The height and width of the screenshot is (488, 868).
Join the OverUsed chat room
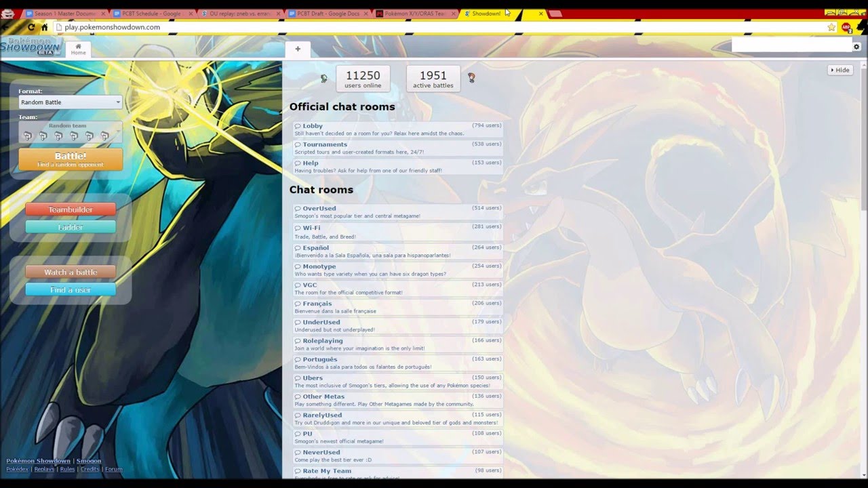pos(398,212)
